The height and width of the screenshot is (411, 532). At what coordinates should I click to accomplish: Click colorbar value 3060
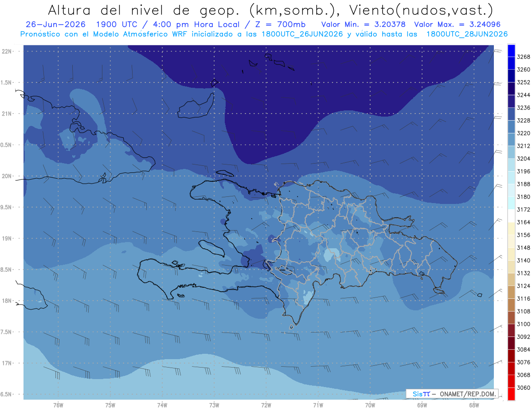click(524, 388)
